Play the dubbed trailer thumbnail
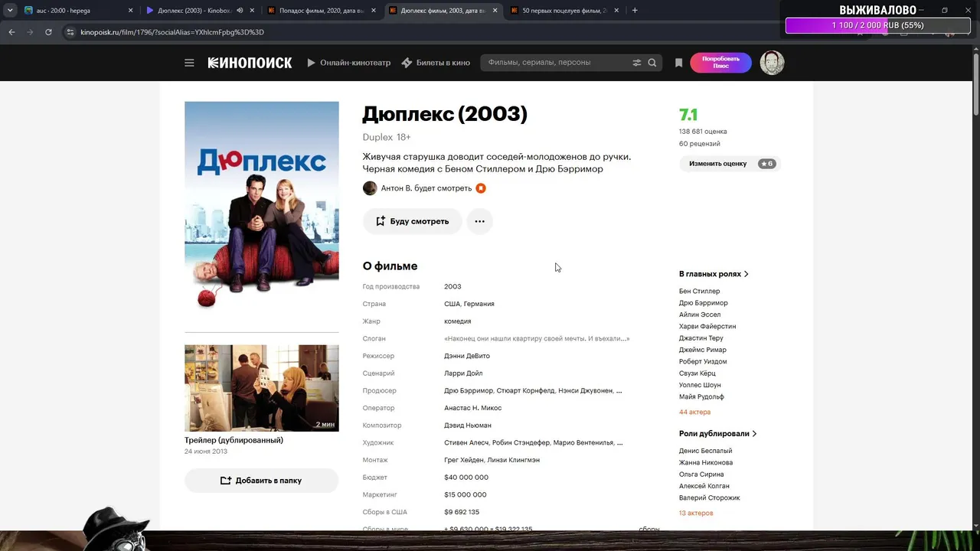980x551 pixels. [x=261, y=388]
